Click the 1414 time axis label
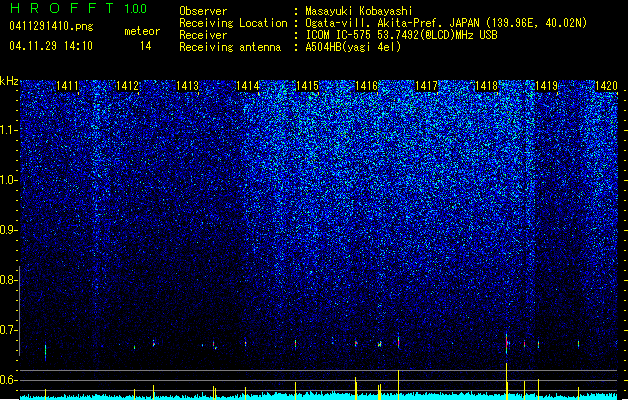The height and width of the screenshot is (400, 629). pyautogui.click(x=248, y=86)
